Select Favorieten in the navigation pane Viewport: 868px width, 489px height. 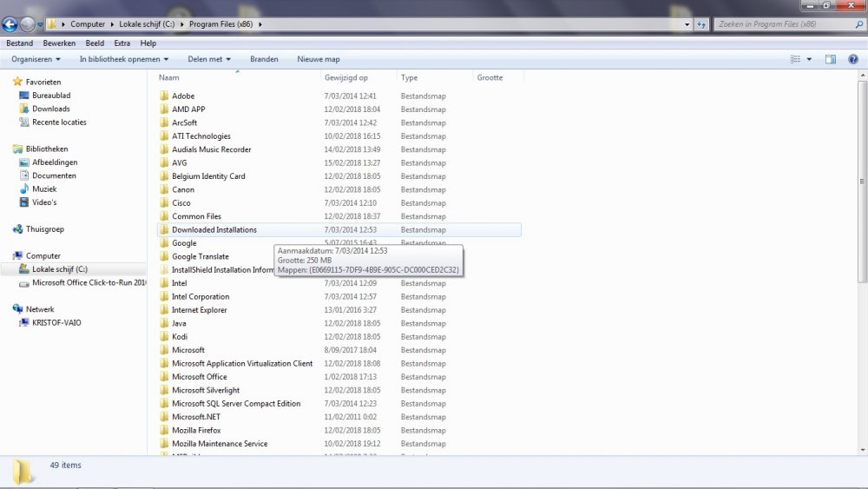pos(43,82)
